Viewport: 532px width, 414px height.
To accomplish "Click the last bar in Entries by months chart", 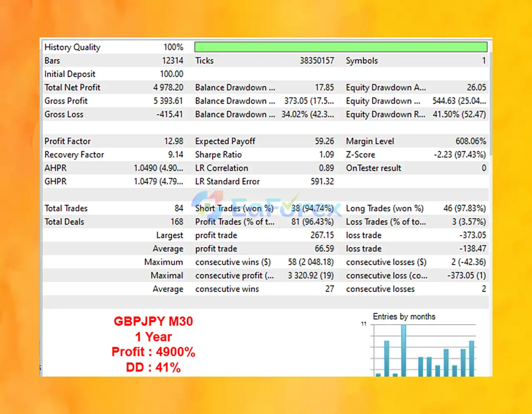I will 472,359.
